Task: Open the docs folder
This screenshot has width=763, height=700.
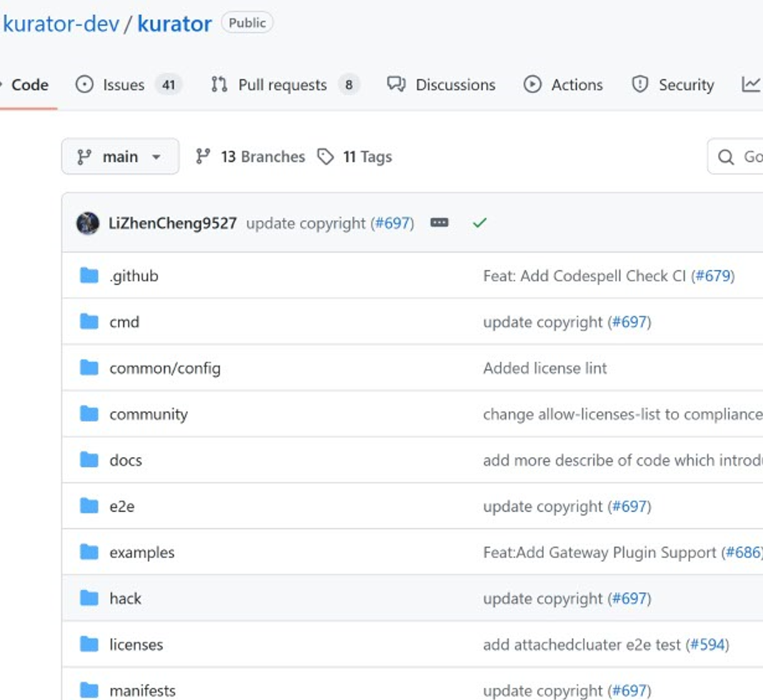Action: click(126, 460)
